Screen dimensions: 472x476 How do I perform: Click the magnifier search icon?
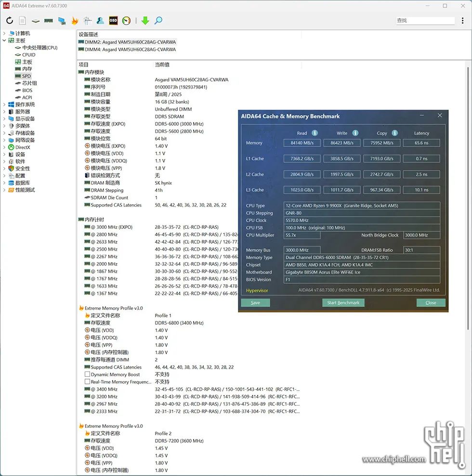coord(158,20)
